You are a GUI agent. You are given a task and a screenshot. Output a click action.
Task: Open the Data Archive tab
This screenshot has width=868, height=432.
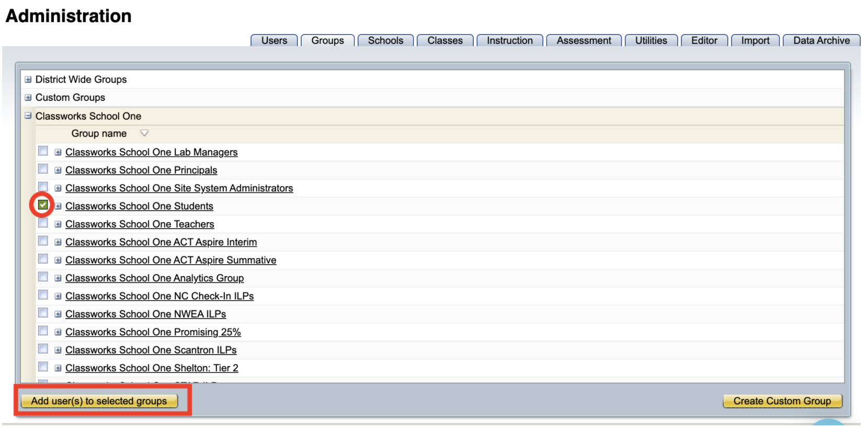pos(821,40)
